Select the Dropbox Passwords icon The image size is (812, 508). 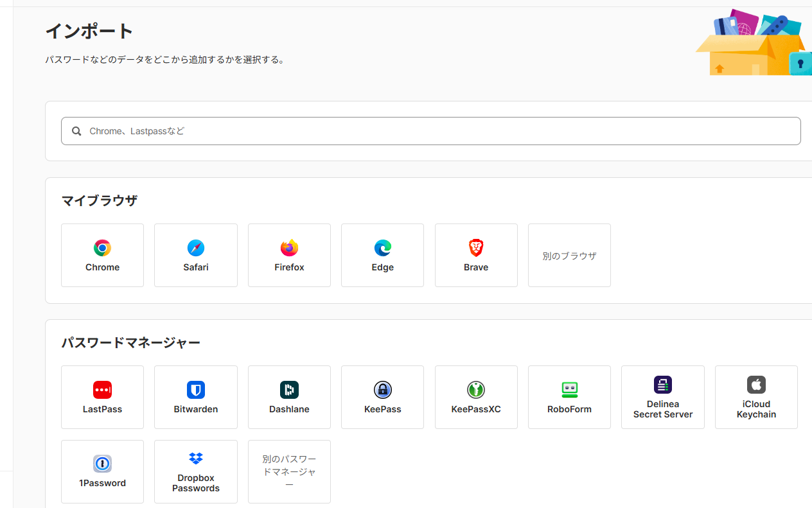(196, 459)
